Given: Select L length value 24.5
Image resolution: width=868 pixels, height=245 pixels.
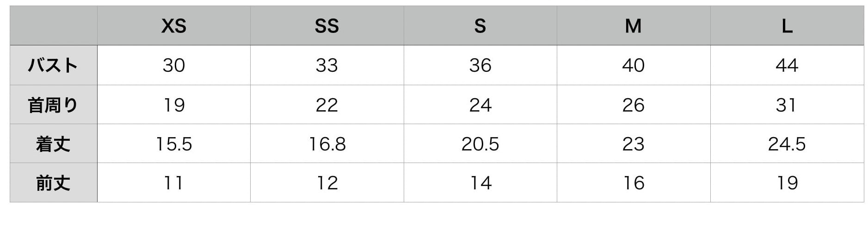Looking at the screenshot, I should tap(787, 144).
